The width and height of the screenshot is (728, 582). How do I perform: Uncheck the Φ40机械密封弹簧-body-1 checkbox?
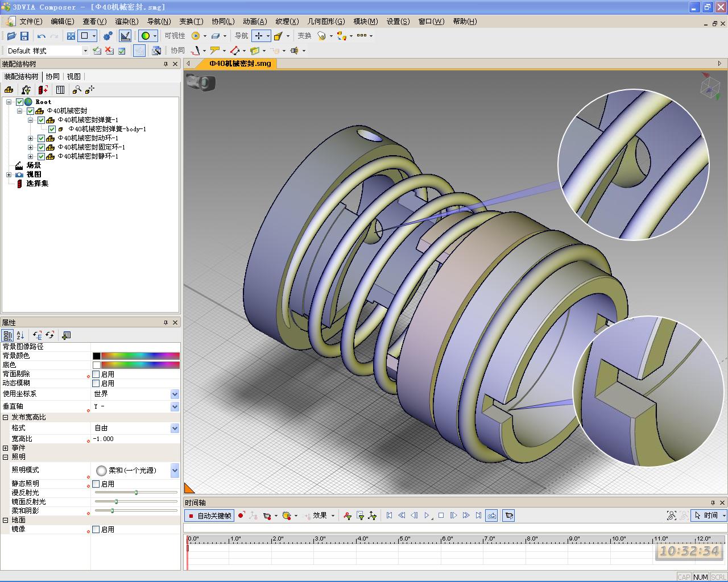pos(52,129)
